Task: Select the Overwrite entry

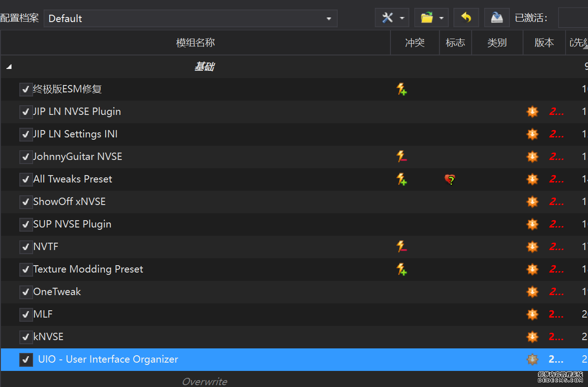Action: tap(204, 381)
